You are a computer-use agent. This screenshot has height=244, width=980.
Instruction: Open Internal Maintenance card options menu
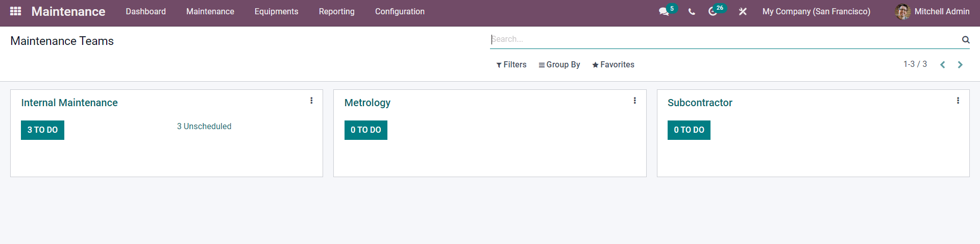311,101
